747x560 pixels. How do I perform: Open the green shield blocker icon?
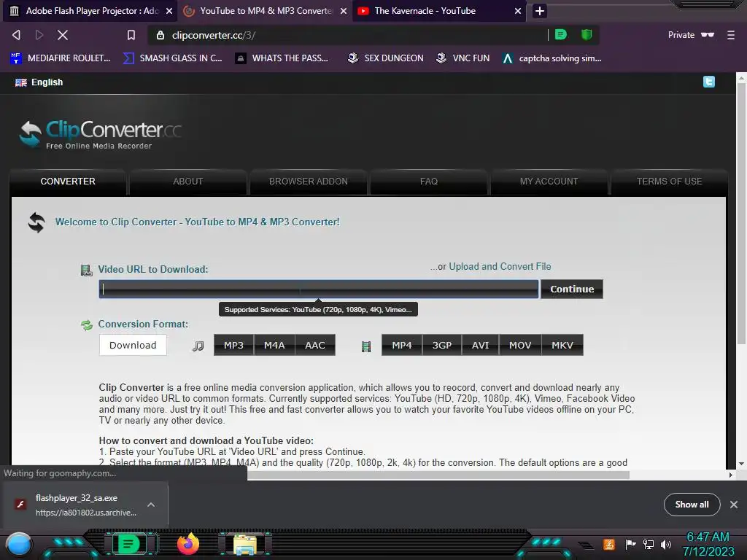[587, 35]
